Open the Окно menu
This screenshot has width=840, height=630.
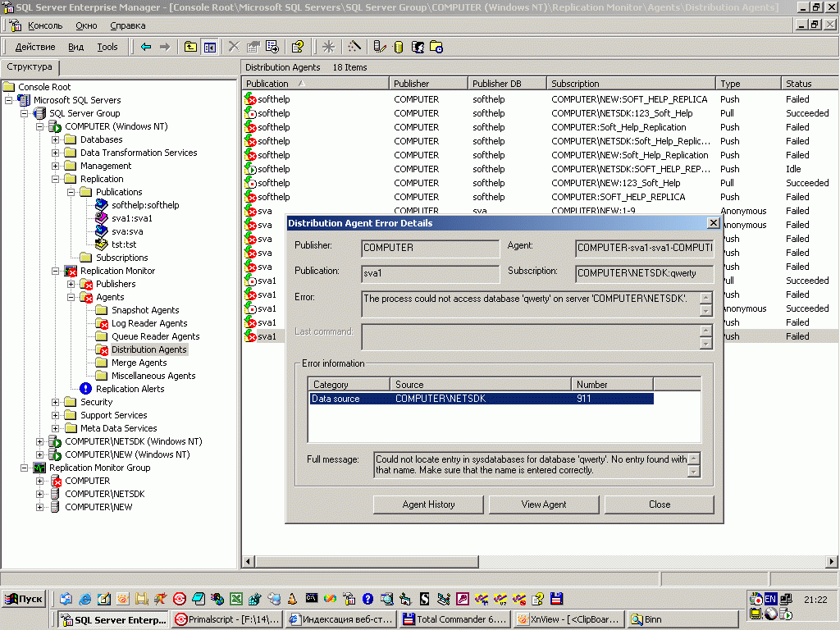point(86,25)
